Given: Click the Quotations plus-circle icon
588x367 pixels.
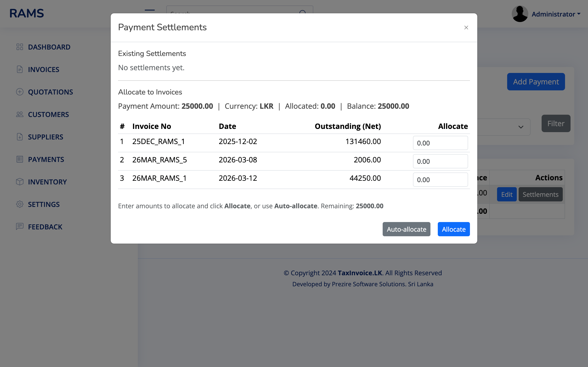Looking at the screenshot, I should (x=20, y=92).
